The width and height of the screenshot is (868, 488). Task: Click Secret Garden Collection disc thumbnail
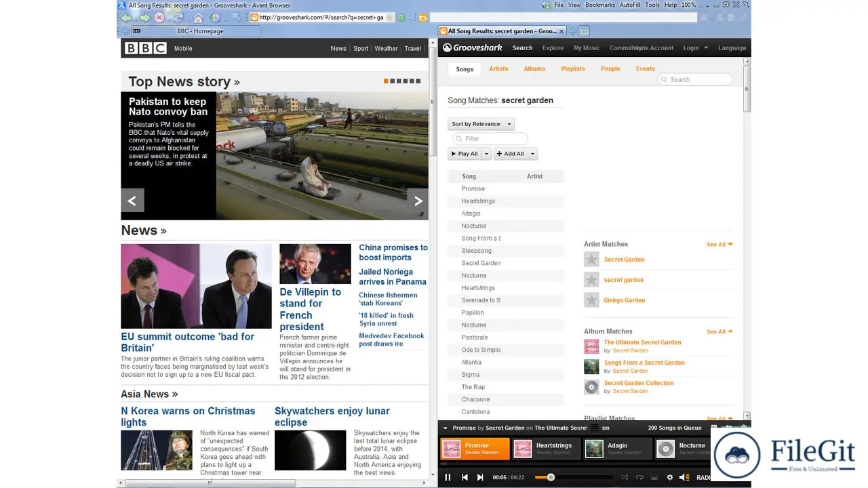click(x=592, y=387)
